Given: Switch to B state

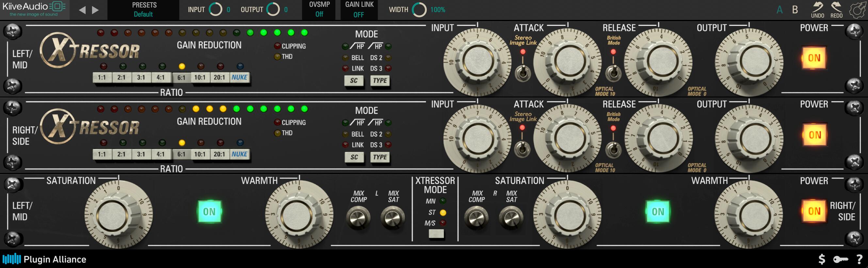Looking at the screenshot, I should click(x=795, y=10).
